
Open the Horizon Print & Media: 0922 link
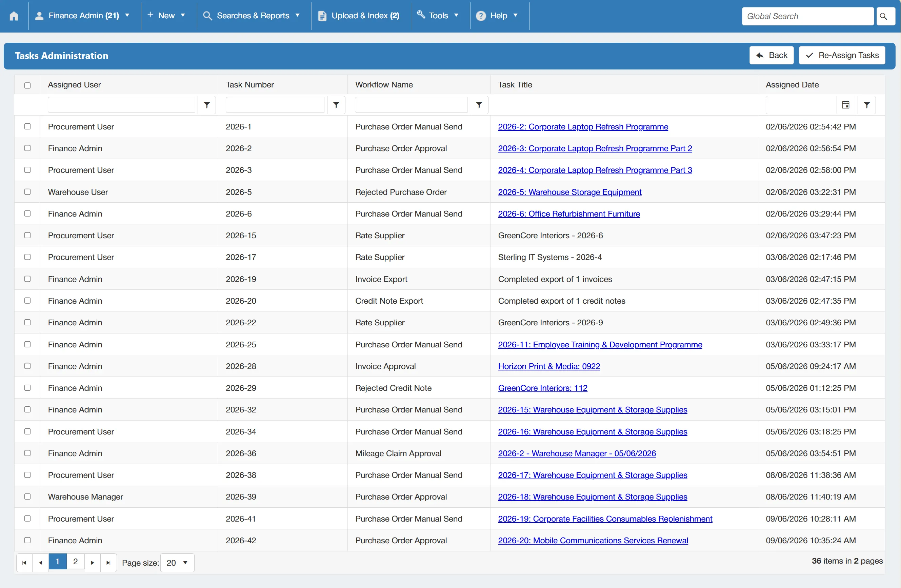[x=549, y=366]
